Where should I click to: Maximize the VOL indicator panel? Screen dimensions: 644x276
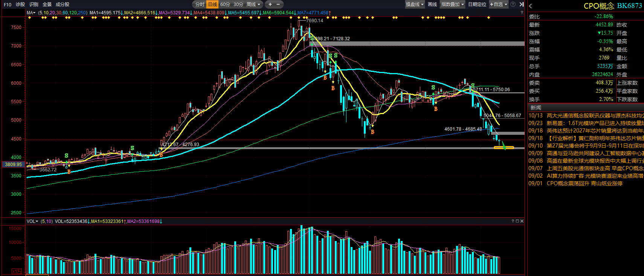click(x=517, y=221)
